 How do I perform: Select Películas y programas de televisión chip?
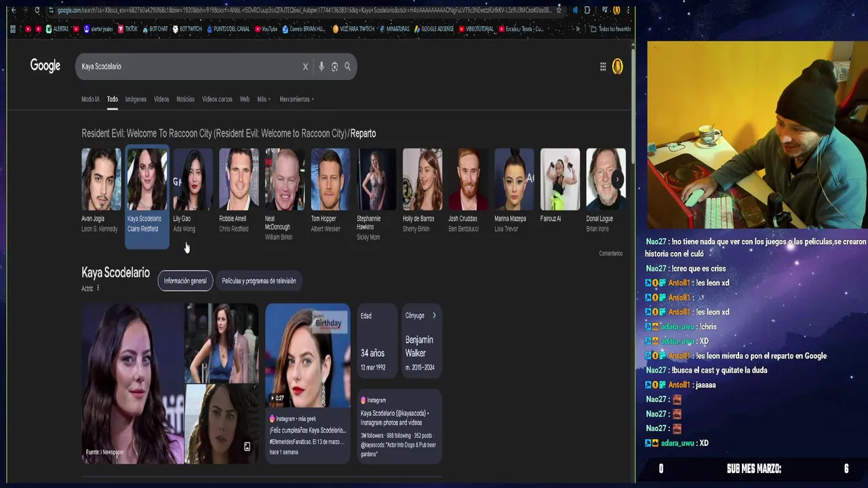(x=259, y=281)
